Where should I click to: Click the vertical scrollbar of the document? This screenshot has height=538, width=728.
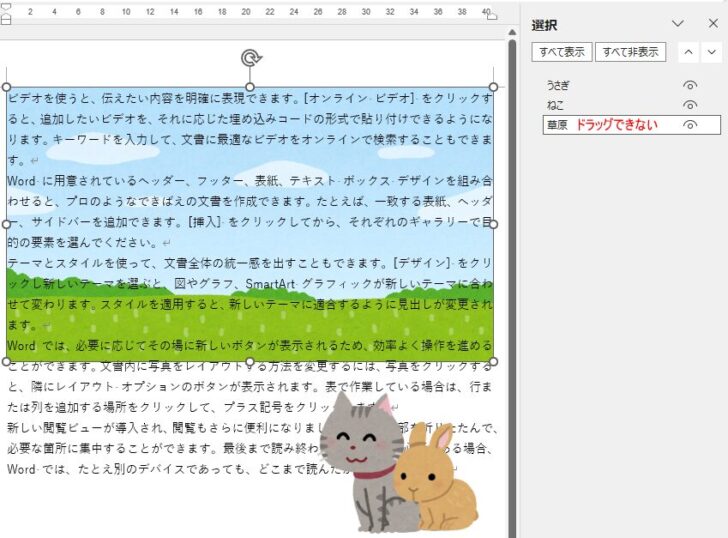coord(512,288)
